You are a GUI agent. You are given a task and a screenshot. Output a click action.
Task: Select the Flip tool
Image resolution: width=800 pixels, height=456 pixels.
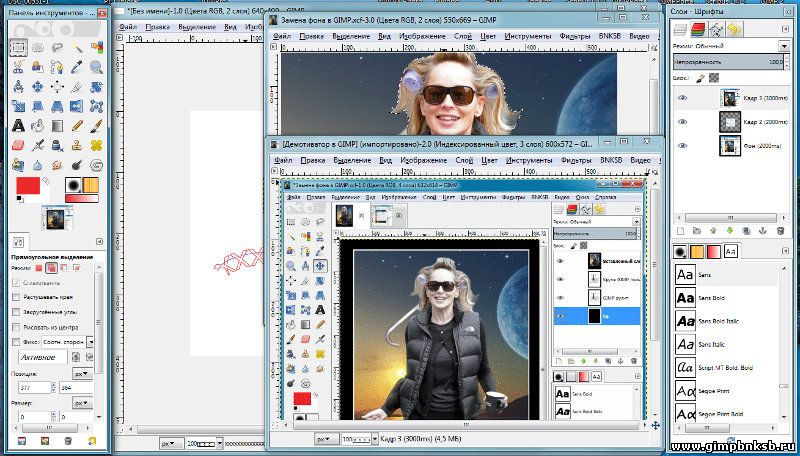click(77, 106)
